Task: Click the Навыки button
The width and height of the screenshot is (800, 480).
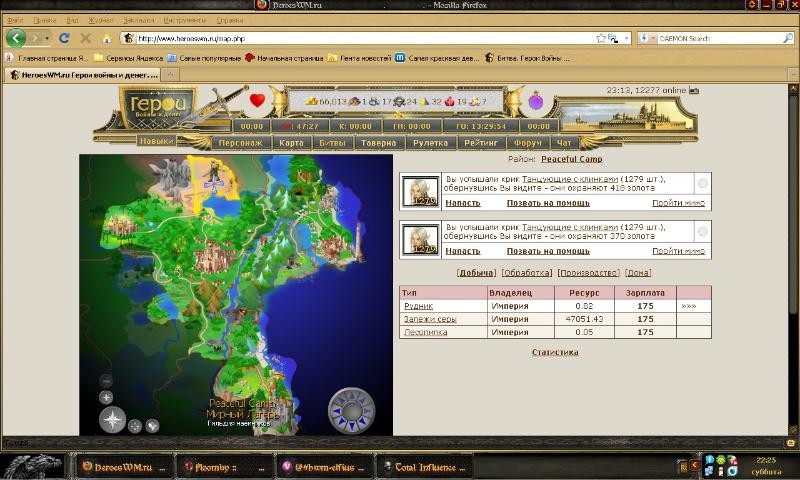Action: (157, 141)
